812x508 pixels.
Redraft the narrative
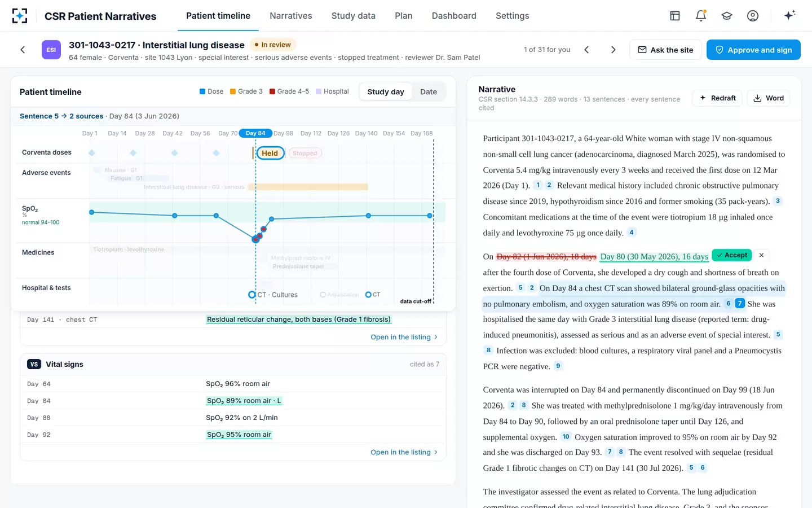[717, 98]
